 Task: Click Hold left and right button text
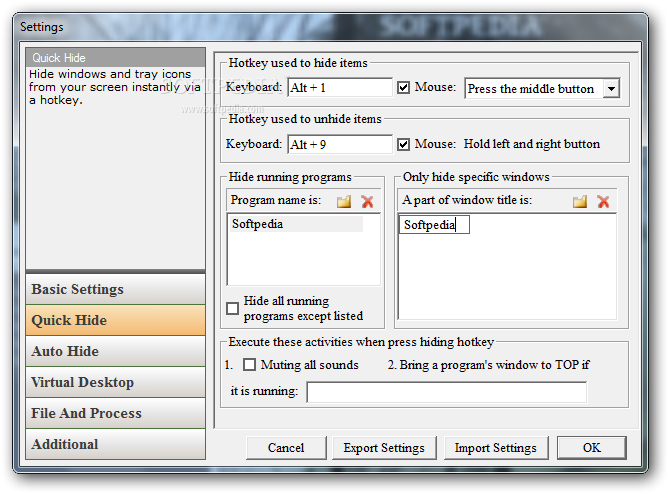[x=532, y=144]
